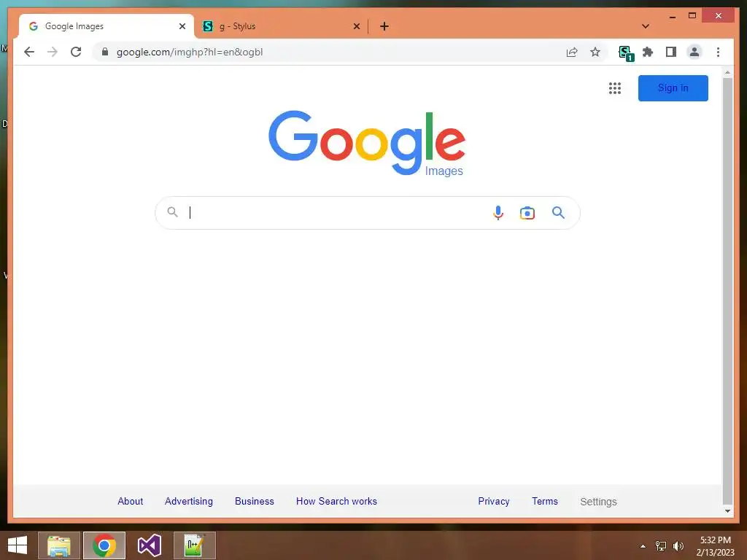Screen dimensions: 747x560
Task: Focus the image search text box
Action: 336,212
